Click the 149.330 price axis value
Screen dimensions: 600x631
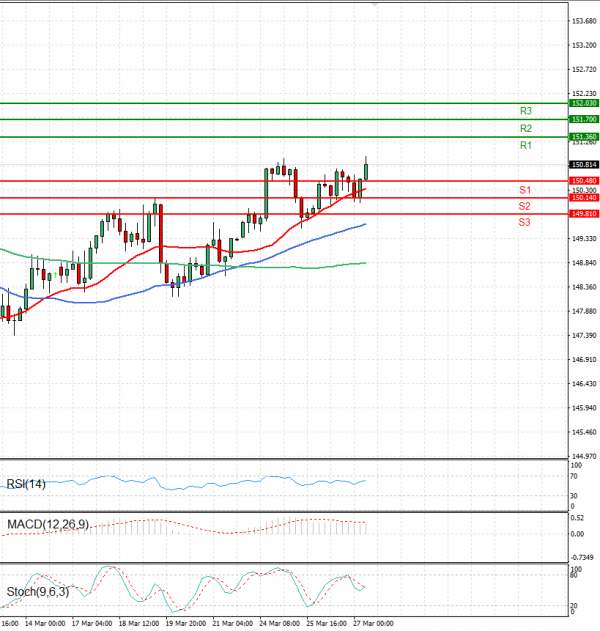[x=584, y=239]
